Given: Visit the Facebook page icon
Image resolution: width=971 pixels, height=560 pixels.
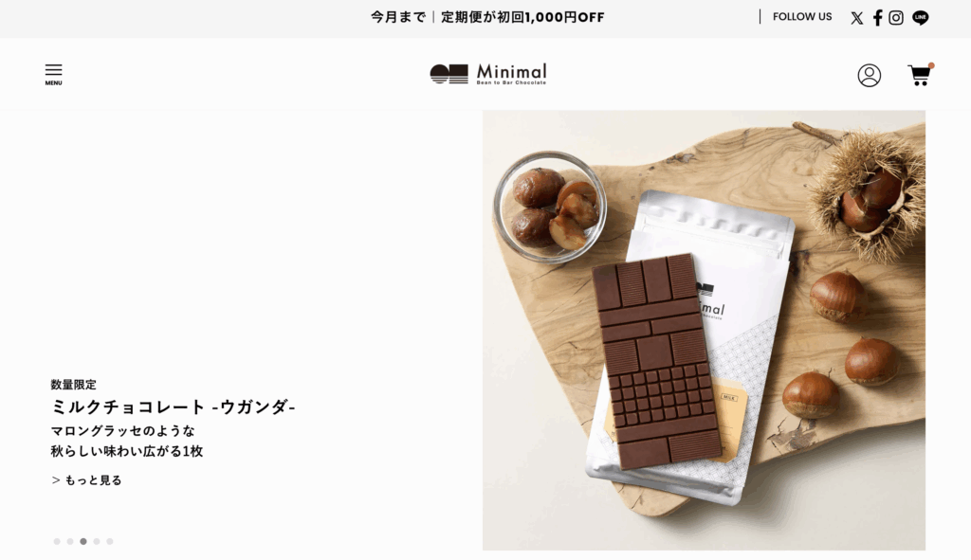Looking at the screenshot, I should [x=877, y=18].
